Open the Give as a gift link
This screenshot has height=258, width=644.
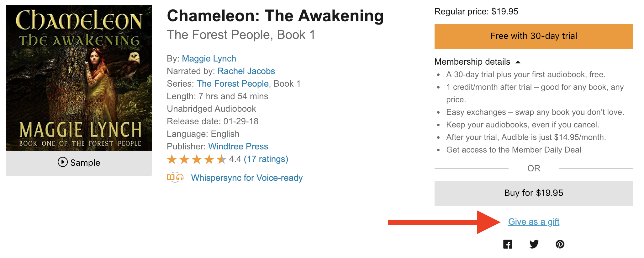534,222
